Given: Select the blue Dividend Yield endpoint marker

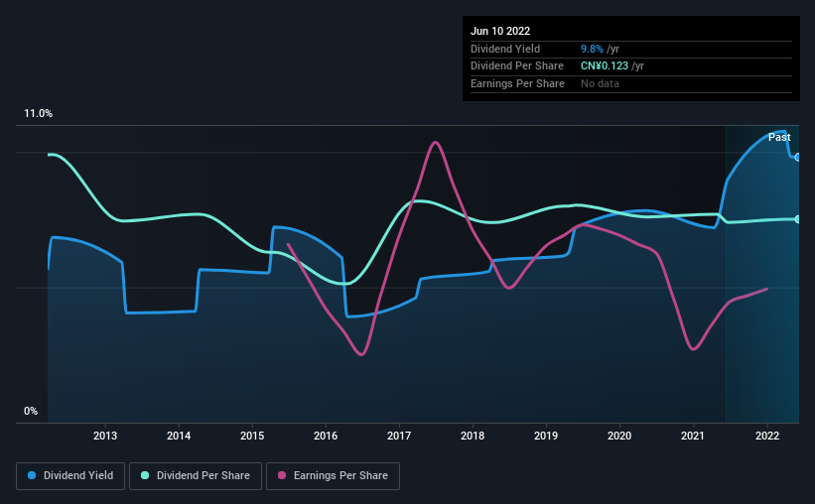Looking at the screenshot, I should [798, 157].
